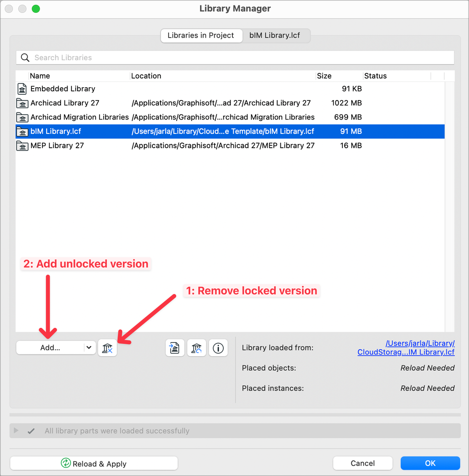
Task: Click the Add... button
Action: tap(50, 347)
